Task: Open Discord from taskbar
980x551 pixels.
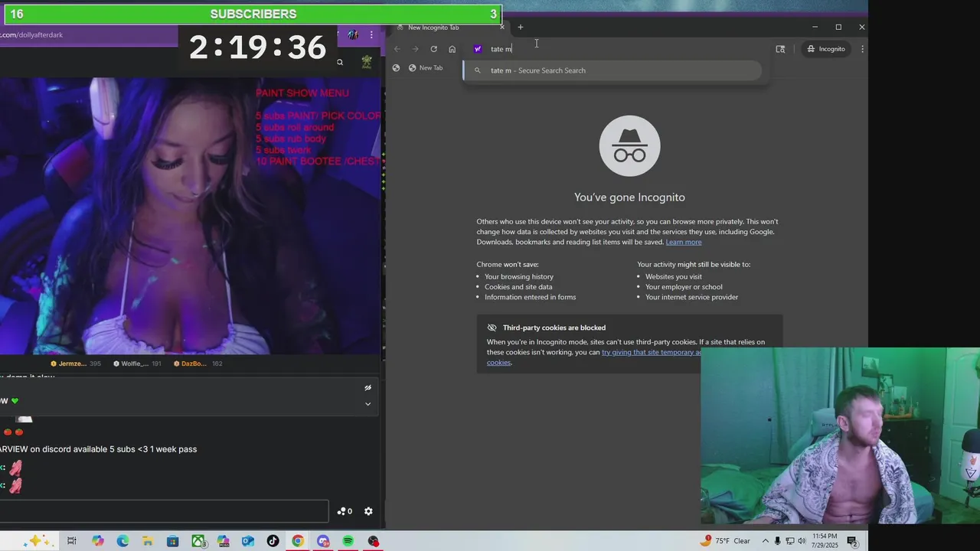Action: (x=323, y=541)
